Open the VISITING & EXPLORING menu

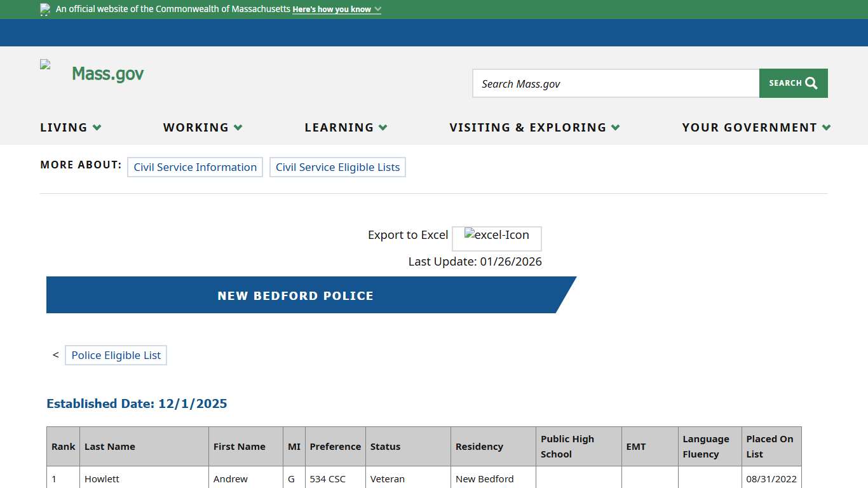pyautogui.click(x=534, y=127)
